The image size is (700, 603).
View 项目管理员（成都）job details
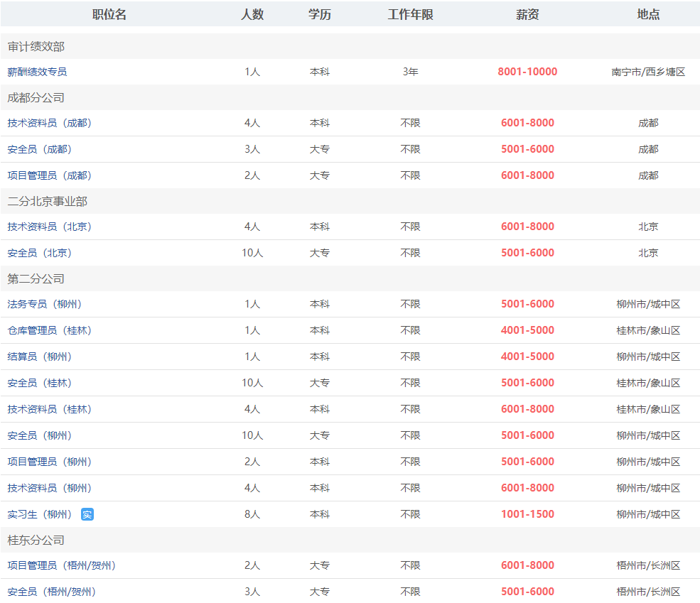coord(50,175)
